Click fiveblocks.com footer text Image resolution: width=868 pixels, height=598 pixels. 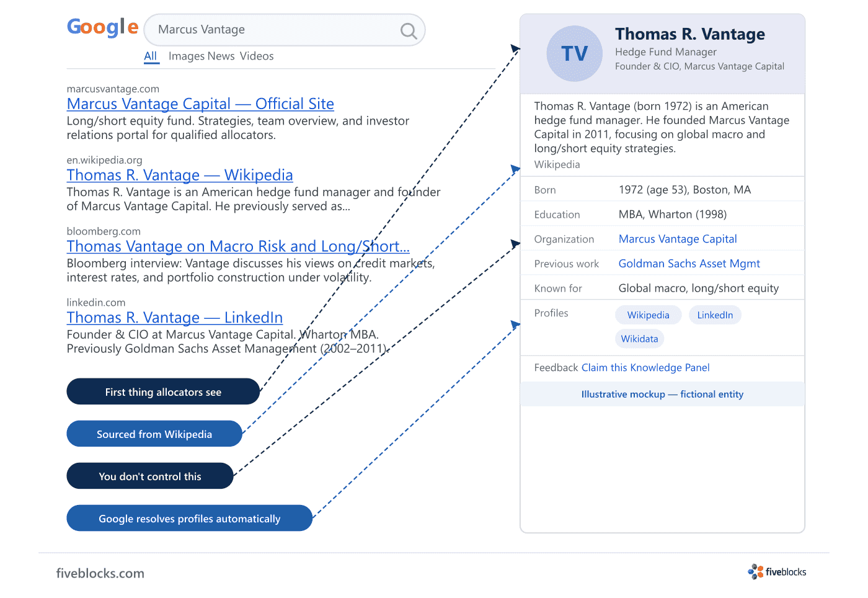(x=100, y=573)
